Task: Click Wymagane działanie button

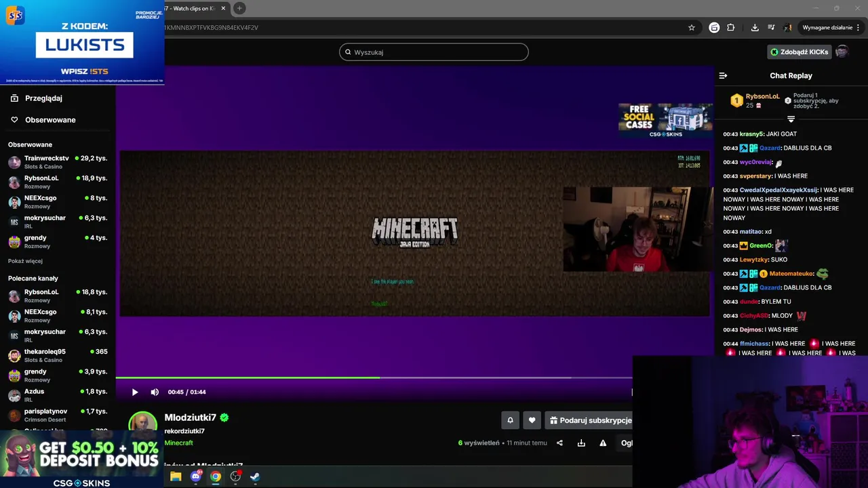Action: pos(831,28)
